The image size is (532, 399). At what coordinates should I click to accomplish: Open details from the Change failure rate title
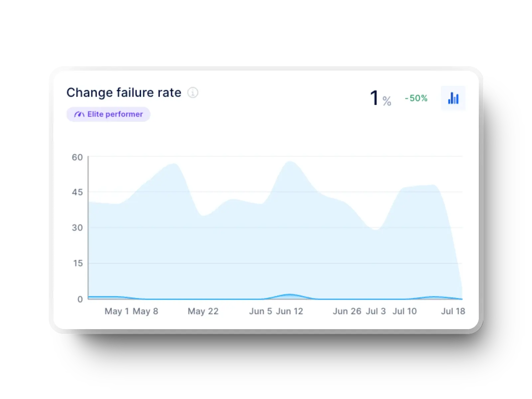coord(124,92)
